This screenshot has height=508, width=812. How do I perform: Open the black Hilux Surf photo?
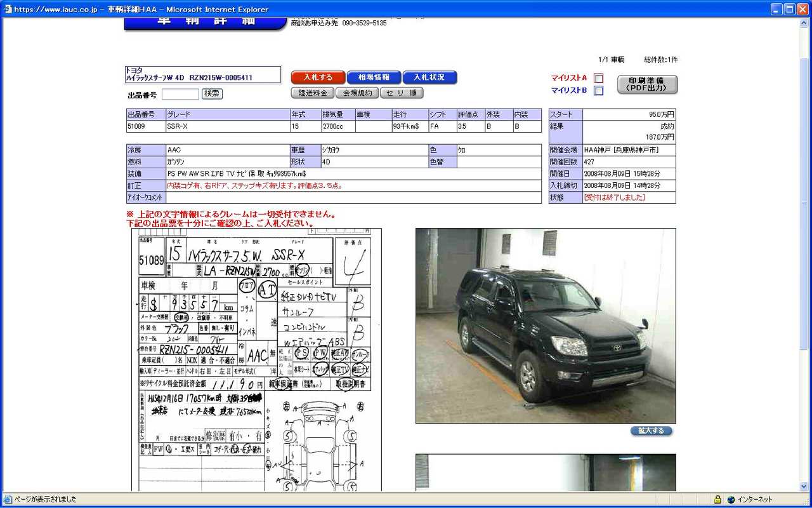pos(546,326)
